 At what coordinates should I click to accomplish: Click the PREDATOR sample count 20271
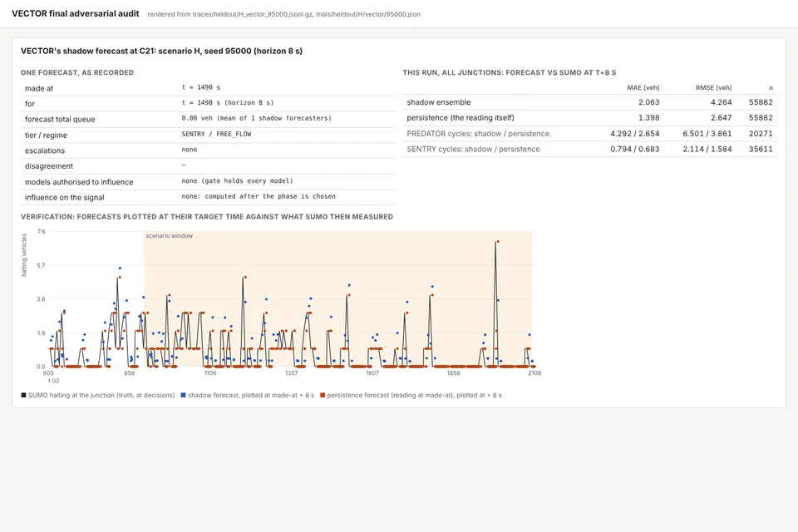coord(761,133)
